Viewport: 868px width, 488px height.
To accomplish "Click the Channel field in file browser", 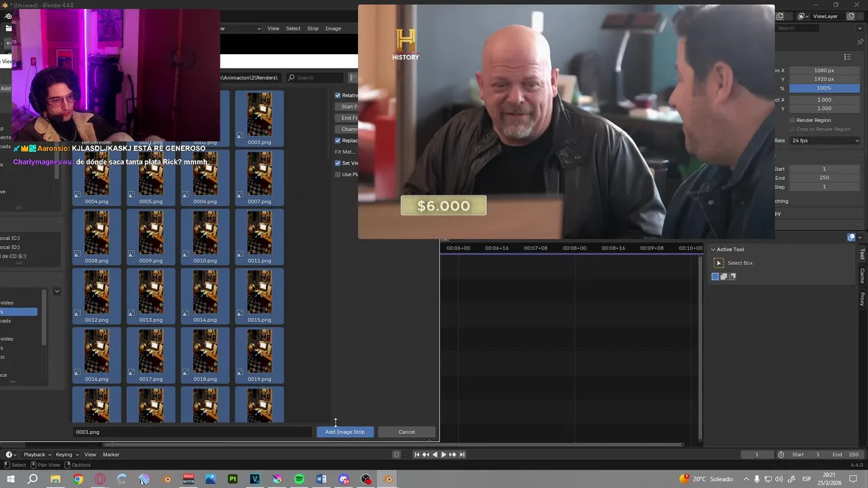I will (x=347, y=129).
